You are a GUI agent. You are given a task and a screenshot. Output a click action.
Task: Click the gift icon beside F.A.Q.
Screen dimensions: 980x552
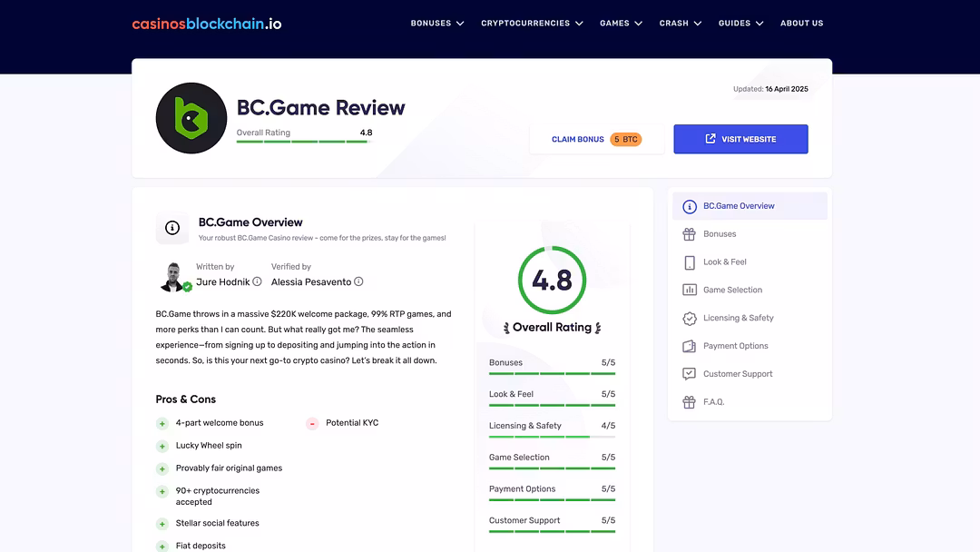point(690,402)
